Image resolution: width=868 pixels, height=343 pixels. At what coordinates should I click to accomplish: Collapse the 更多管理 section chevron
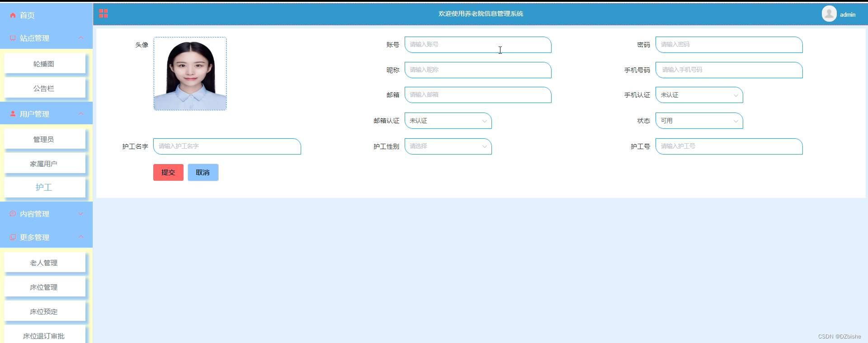click(81, 237)
